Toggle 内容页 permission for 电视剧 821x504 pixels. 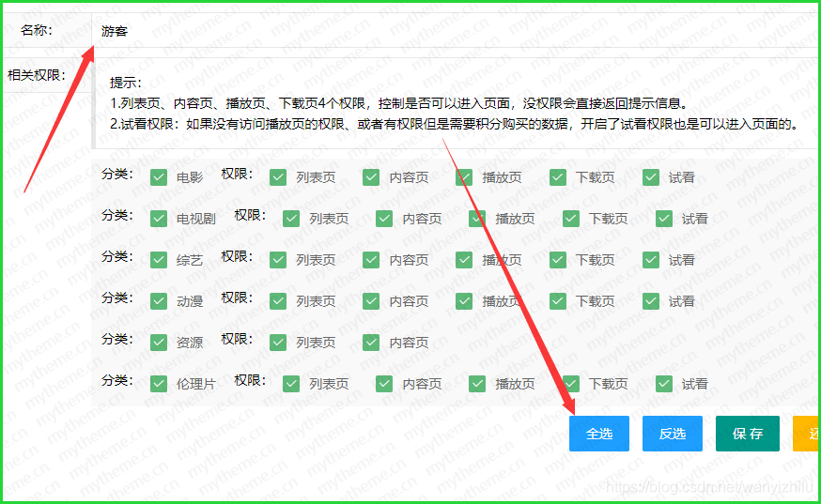click(384, 219)
